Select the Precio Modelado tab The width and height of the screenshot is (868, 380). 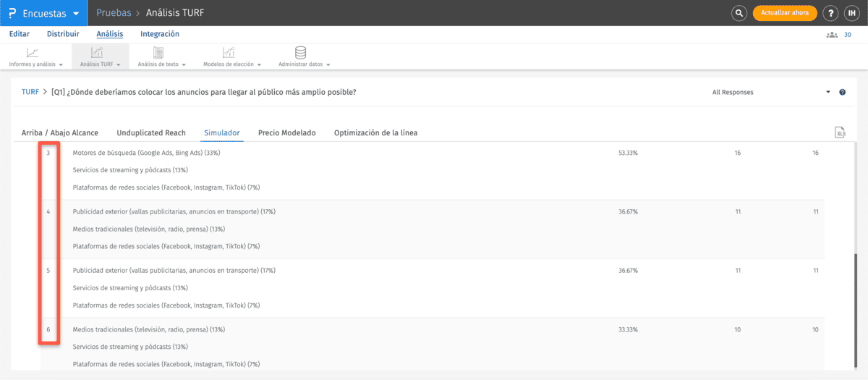pyautogui.click(x=287, y=133)
